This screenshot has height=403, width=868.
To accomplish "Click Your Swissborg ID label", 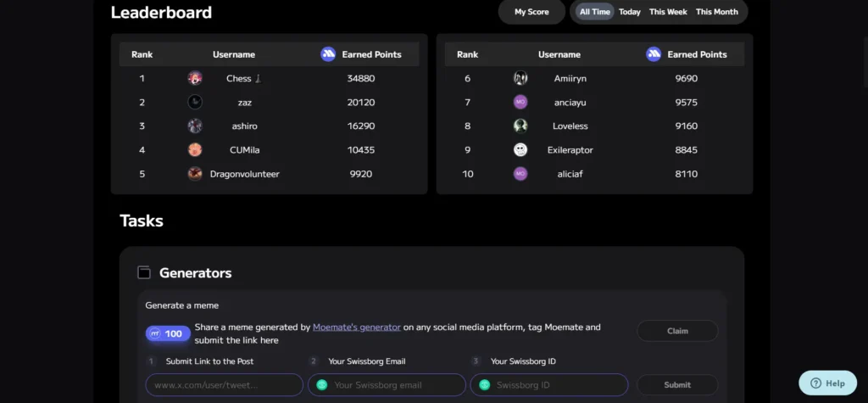I will tap(523, 361).
